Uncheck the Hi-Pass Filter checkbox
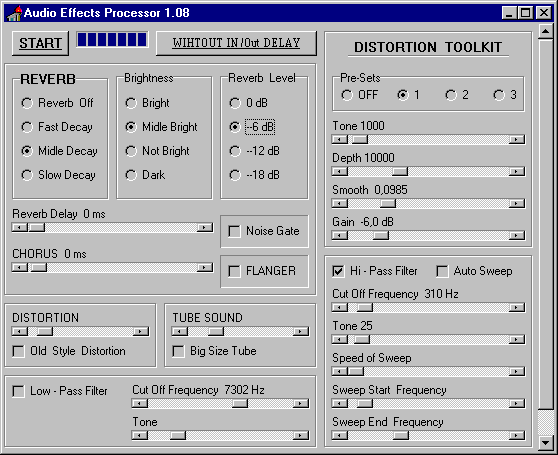 pyautogui.click(x=338, y=271)
